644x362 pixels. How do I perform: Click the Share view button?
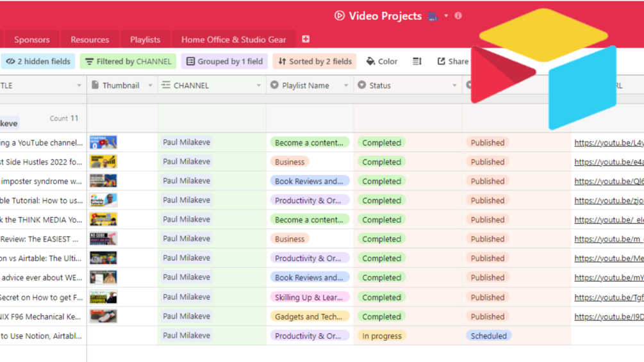(x=452, y=61)
